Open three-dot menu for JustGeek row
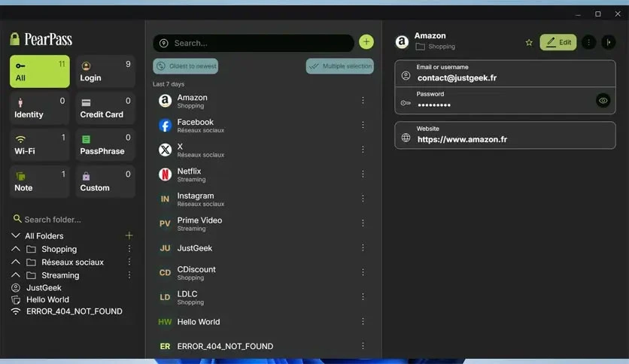Image resolution: width=629 pixels, height=364 pixels. click(x=363, y=247)
